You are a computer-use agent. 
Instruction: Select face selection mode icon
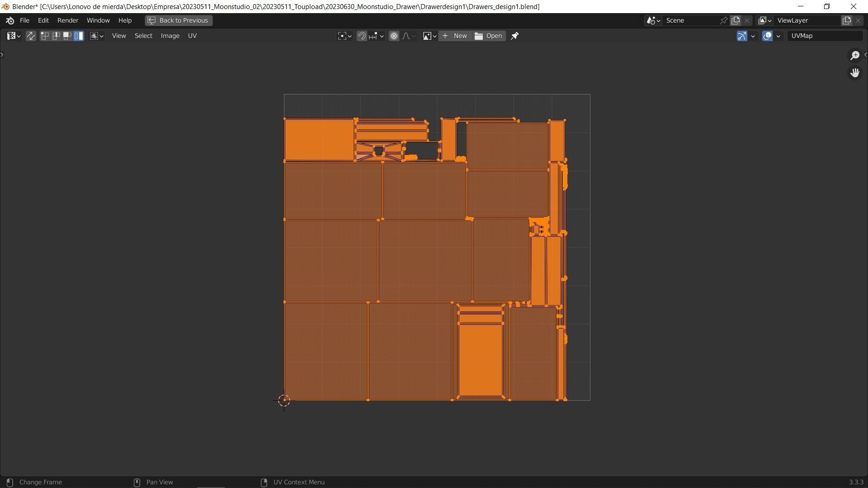coord(67,36)
